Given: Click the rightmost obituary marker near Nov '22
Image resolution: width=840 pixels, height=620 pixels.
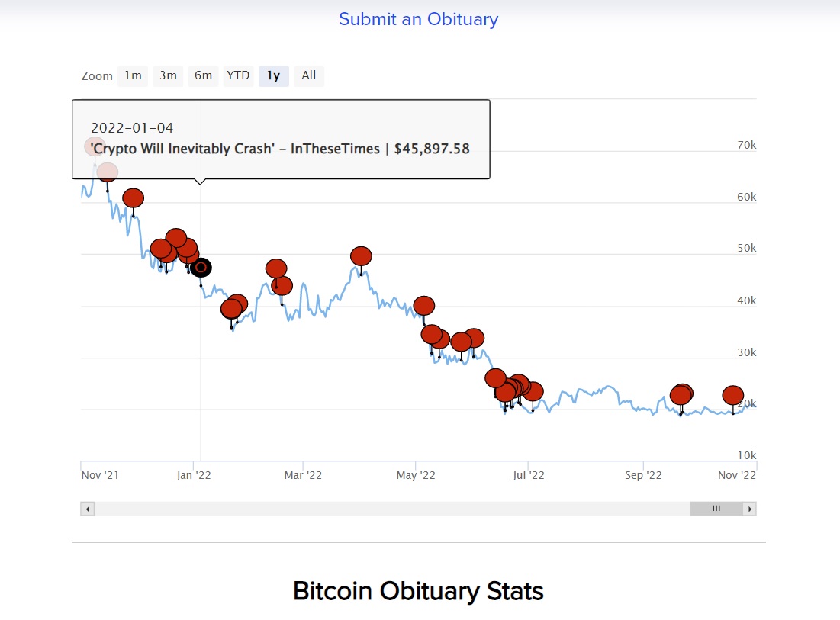Looking at the screenshot, I should click(732, 395).
